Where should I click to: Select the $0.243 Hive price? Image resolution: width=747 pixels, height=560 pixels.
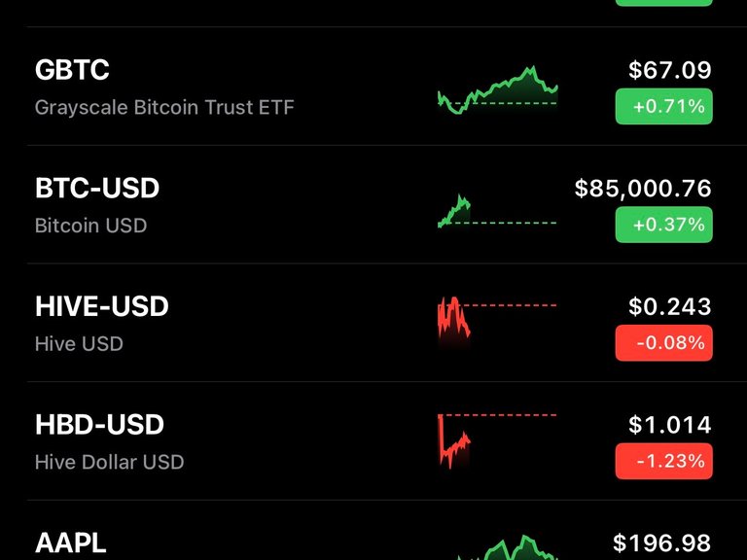tap(669, 306)
